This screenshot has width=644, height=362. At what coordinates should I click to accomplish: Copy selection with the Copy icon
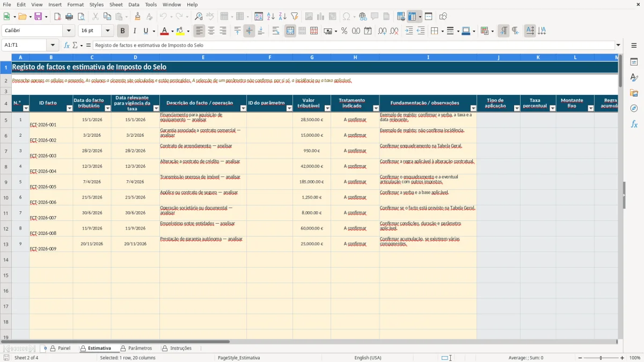(107, 17)
